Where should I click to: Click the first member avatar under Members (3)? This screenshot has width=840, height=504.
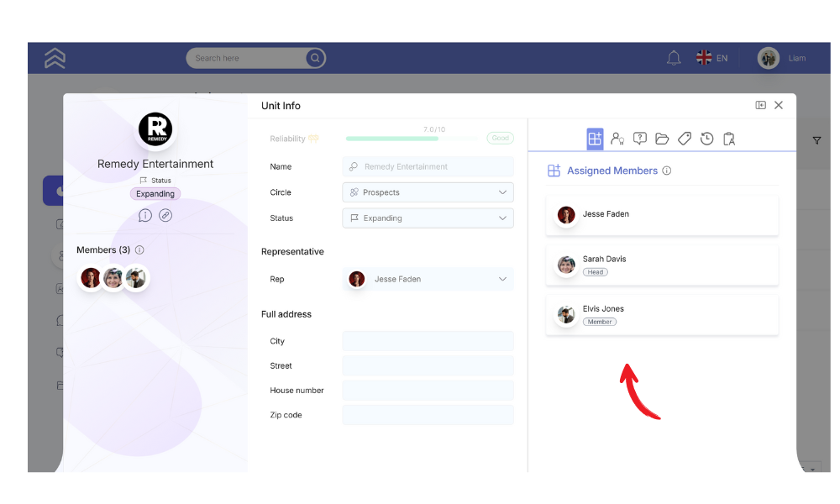point(91,278)
